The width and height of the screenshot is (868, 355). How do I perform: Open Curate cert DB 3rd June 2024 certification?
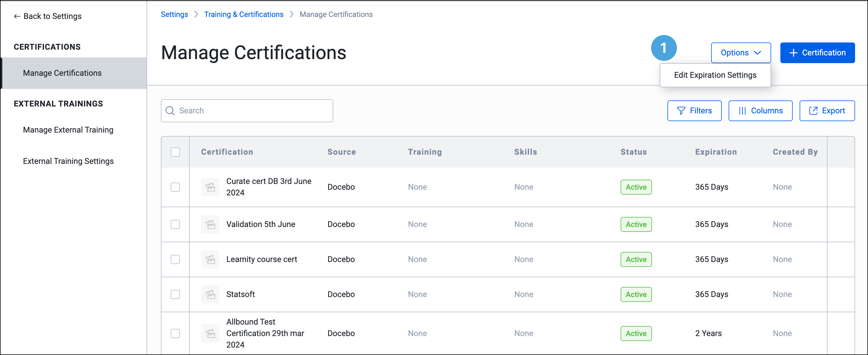pyautogui.click(x=269, y=187)
